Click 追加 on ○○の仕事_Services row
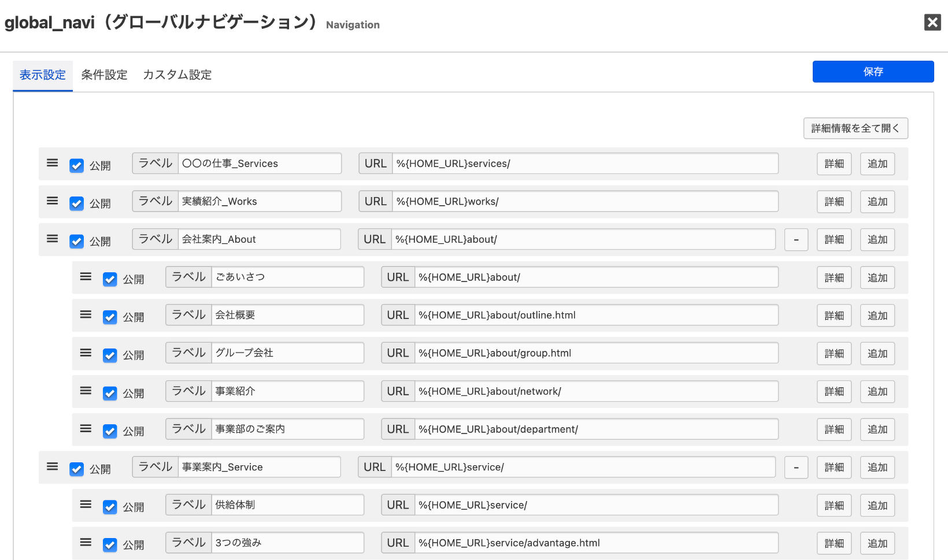The width and height of the screenshot is (948, 560). click(x=877, y=164)
